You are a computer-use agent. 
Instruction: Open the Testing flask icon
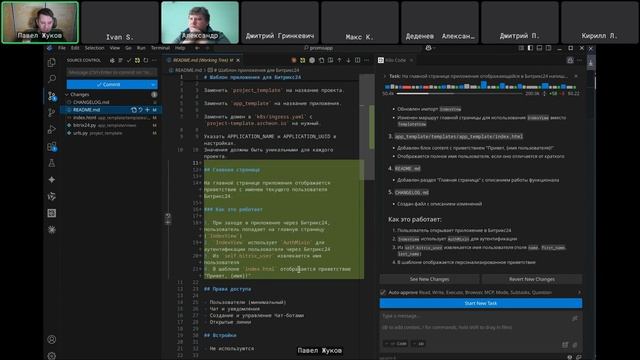click(x=52, y=163)
